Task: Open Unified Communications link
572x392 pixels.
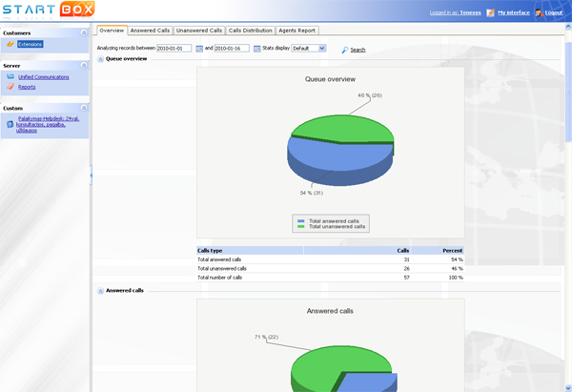Action: 44,77
